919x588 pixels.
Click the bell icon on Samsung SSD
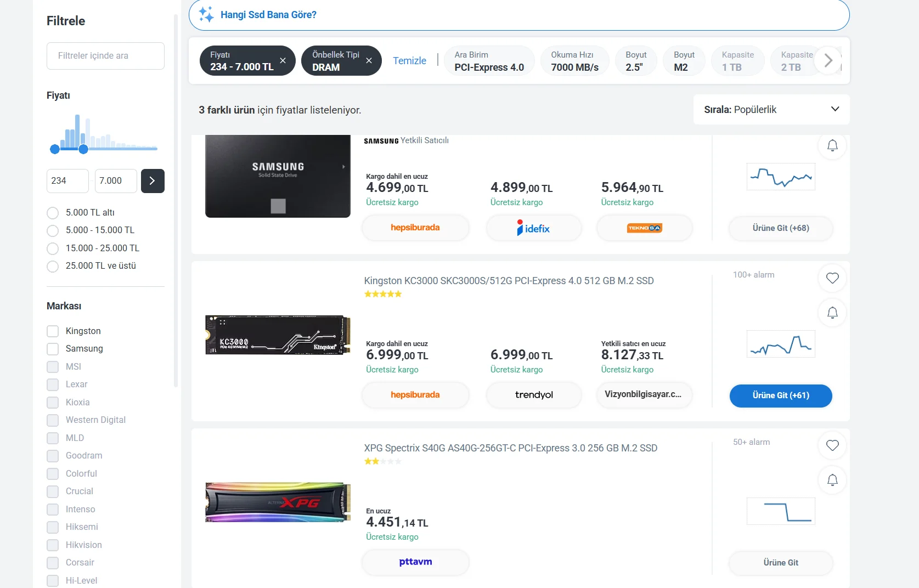[x=832, y=145]
